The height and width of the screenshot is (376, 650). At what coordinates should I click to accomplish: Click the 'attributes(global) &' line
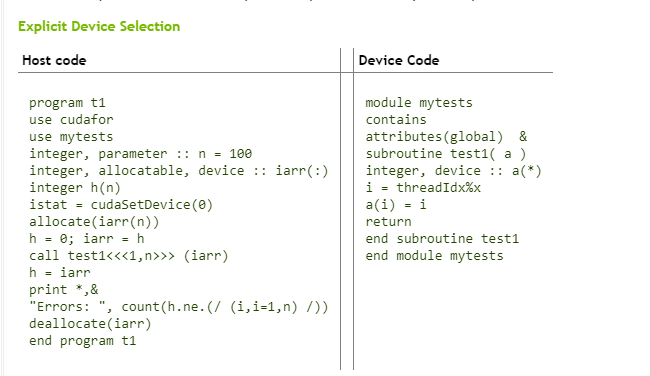[x=446, y=137]
